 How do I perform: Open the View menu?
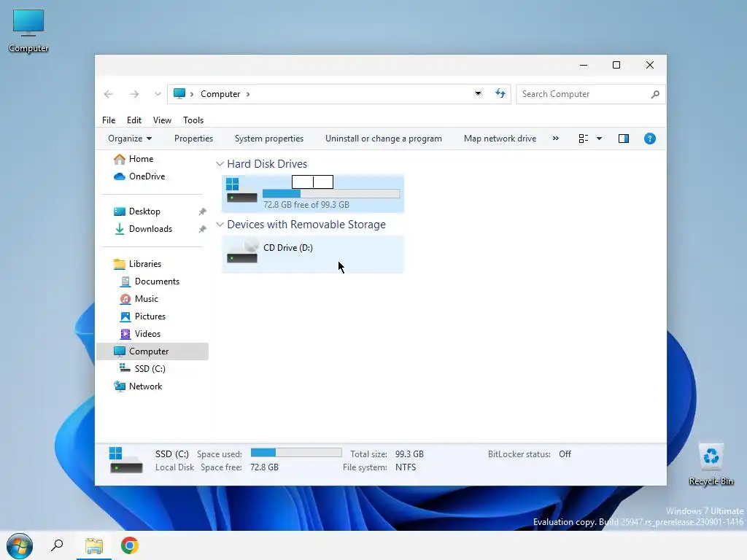click(x=162, y=120)
